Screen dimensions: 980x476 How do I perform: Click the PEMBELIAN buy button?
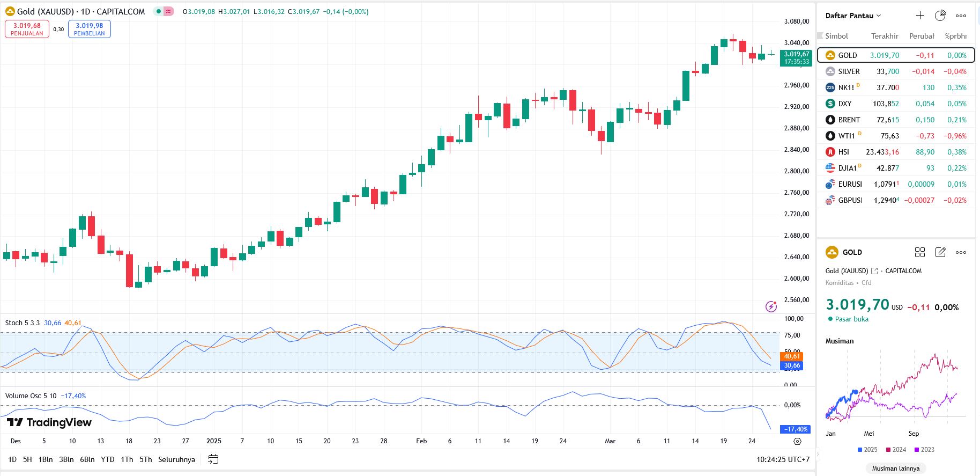(x=90, y=29)
